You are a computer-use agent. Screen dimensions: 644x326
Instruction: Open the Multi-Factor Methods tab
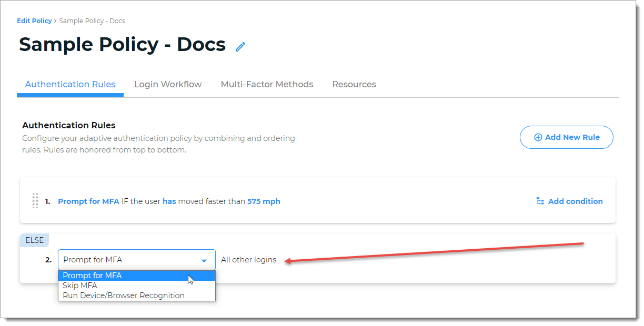coord(267,84)
